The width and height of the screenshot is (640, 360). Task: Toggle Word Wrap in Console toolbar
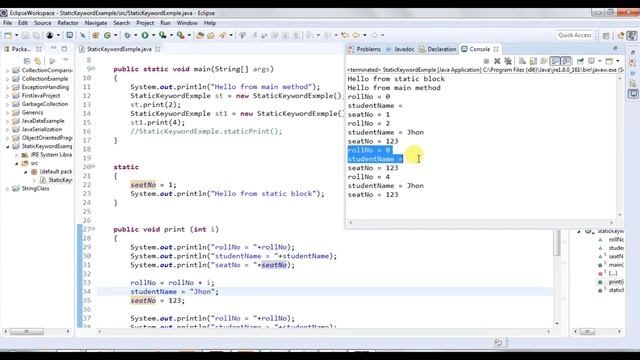[544, 61]
